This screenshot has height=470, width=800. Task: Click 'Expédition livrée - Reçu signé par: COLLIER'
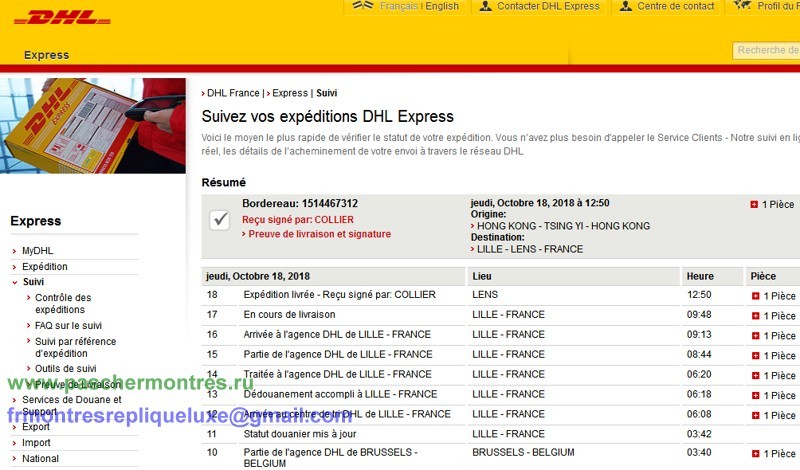coord(339,294)
